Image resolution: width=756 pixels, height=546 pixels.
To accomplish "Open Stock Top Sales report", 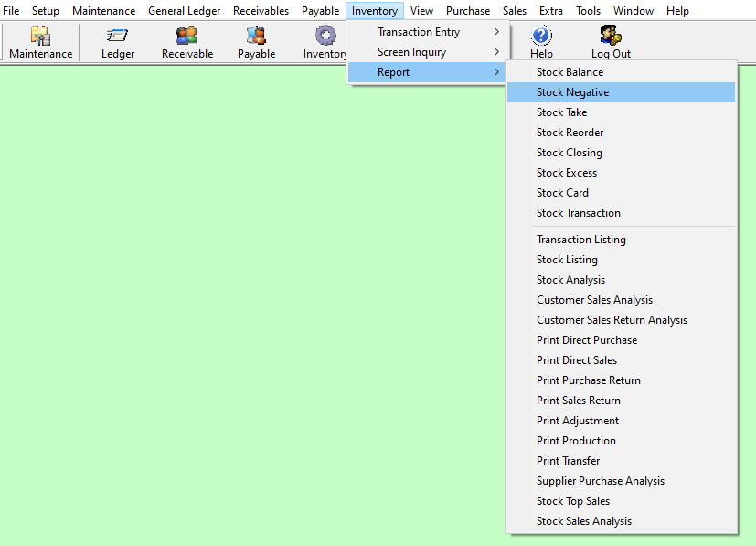I will click(x=621, y=500).
